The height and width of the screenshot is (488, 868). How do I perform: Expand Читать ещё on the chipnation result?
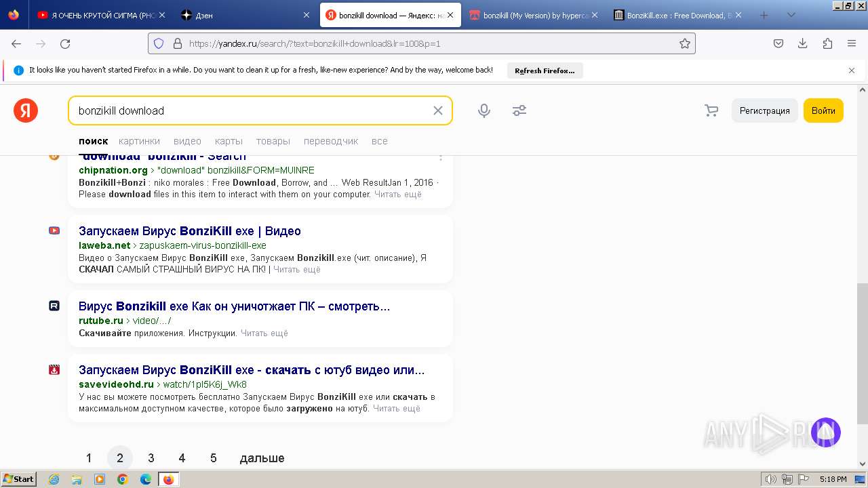point(398,194)
